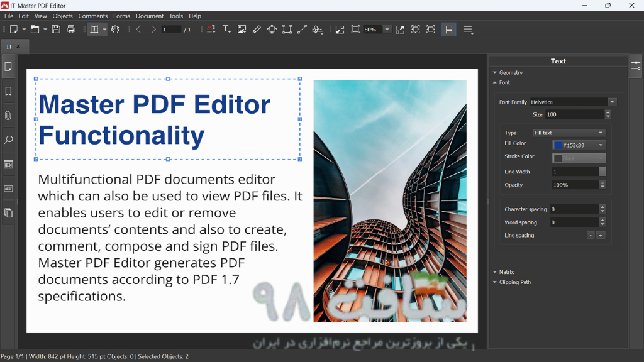Viewport: 644px width, 362px height.
Task: Toggle the H-shaped toolbar button
Action: coord(449,30)
